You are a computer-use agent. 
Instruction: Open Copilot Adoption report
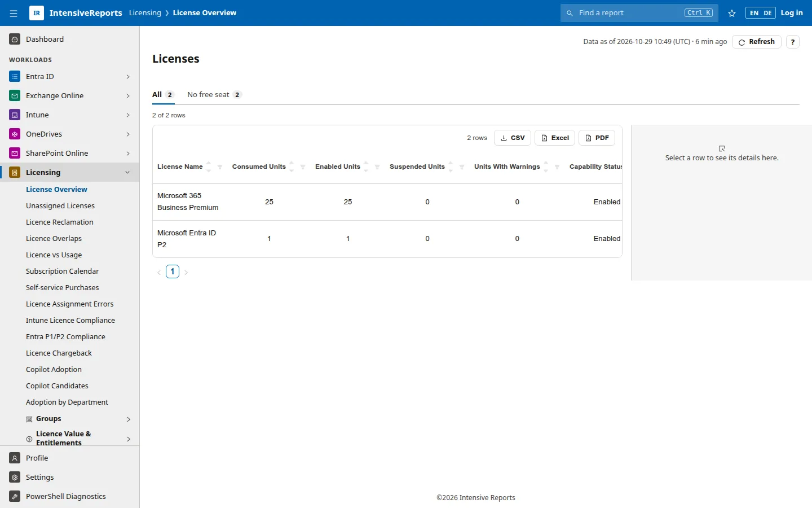click(x=54, y=370)
